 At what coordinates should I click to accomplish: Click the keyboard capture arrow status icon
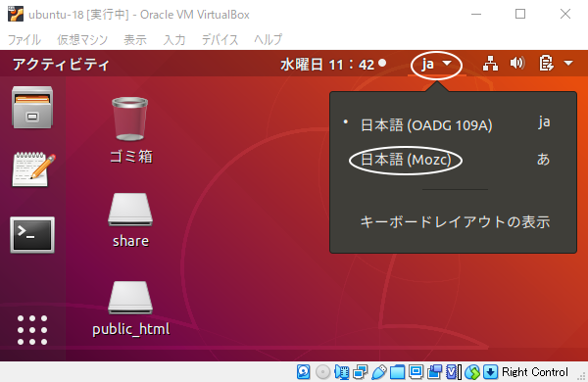(490, 372)
